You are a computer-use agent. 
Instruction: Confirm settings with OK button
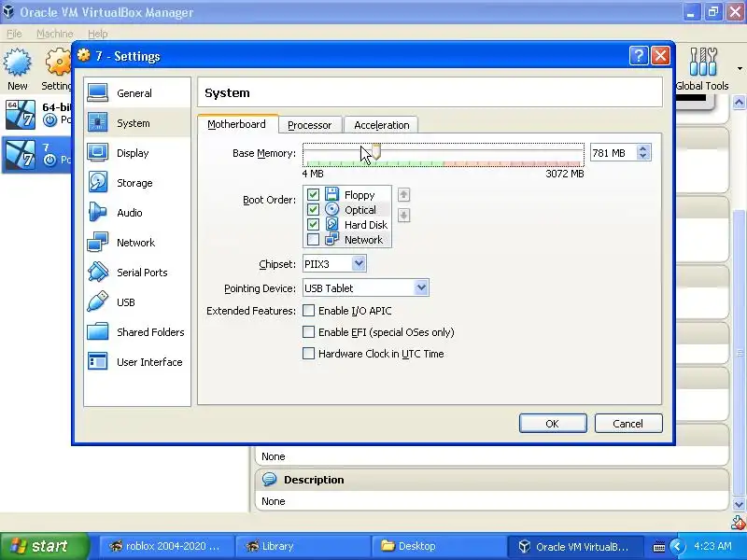click(553, 424)
